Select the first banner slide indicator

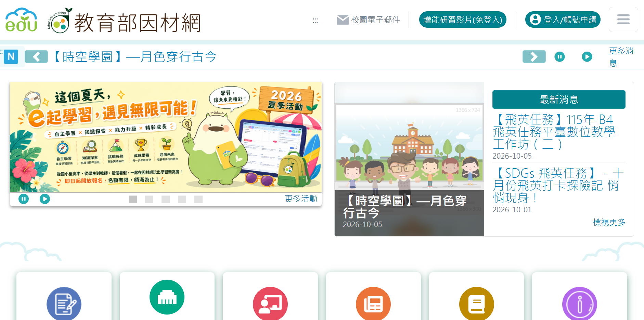[x=133, y=199]
